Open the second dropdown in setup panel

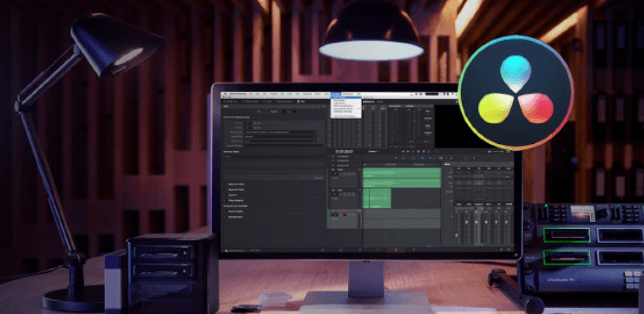280,137
